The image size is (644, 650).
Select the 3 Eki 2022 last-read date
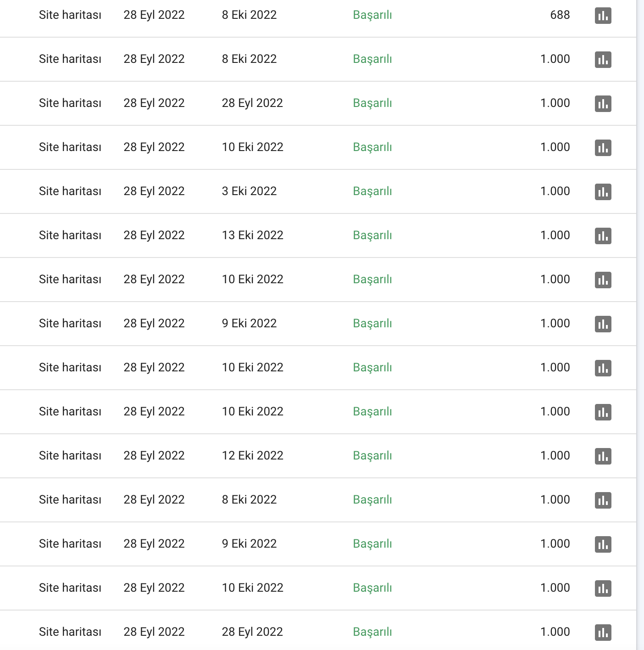pyautogui.click(x=249, y=191)
